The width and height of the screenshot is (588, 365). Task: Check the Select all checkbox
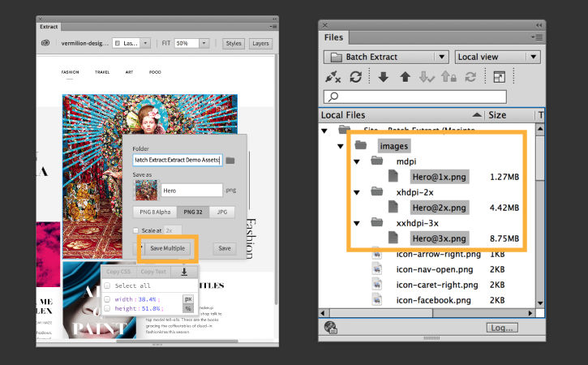(107, 286)
